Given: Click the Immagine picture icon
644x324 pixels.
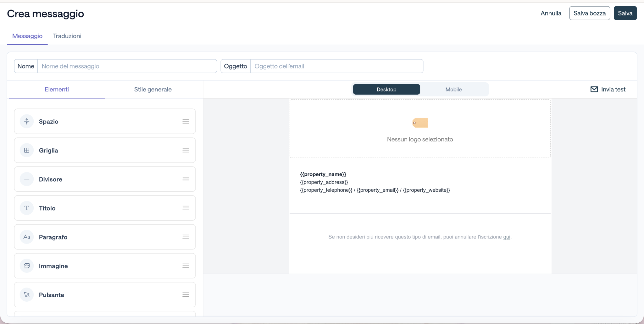Looking at the screenshot, I should click(27, 266).
